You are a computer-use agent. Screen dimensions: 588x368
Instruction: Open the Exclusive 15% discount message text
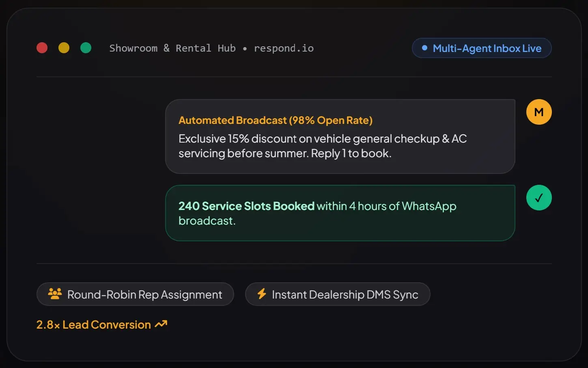pyautogui.click(x=323, y=146)
